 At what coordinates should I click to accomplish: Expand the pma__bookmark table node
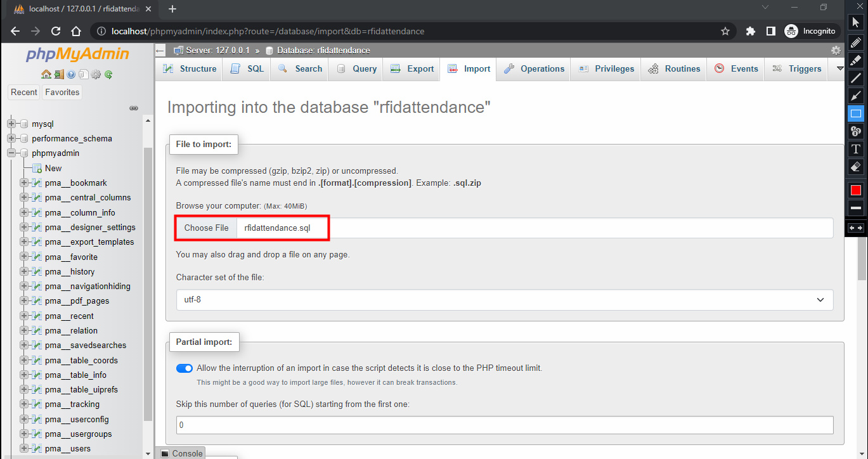pos(24,183)
